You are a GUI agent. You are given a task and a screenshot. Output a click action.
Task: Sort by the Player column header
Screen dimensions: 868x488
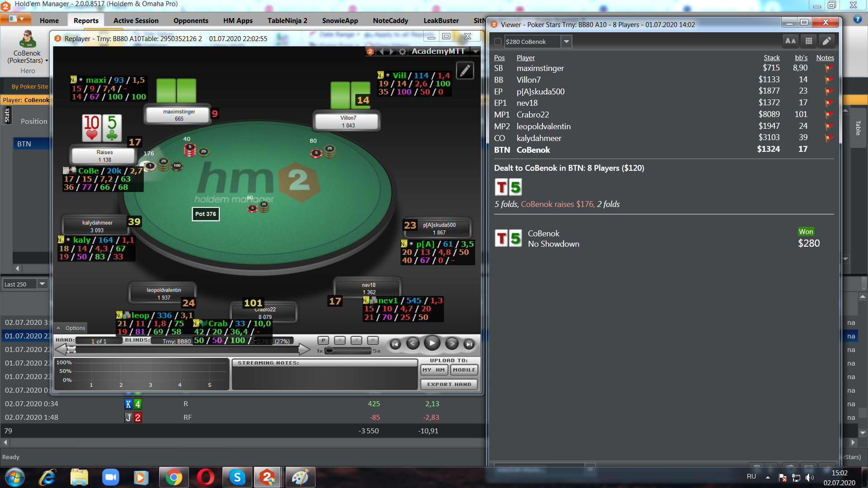click(x=525, y=58)
